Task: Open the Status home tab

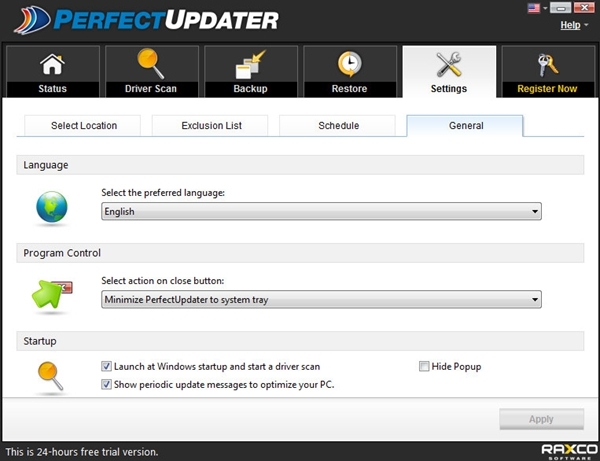Action: coord(52,72)
